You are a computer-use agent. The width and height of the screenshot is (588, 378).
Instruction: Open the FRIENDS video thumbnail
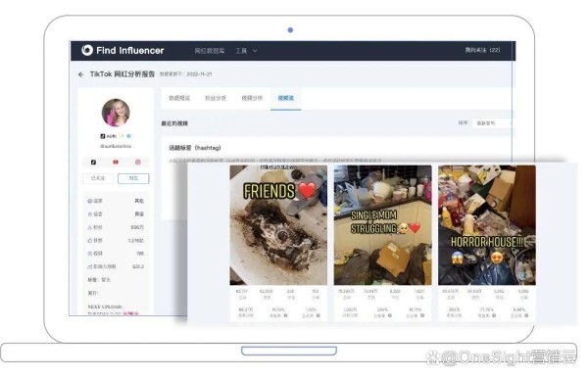click(x=278, y=225)
